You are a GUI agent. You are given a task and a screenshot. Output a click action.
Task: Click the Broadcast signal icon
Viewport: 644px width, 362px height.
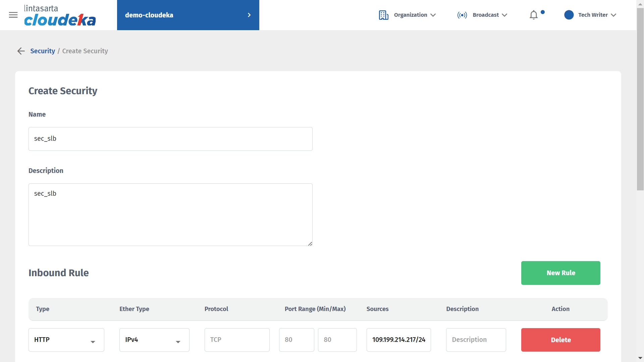pyautogui.click(x=462, y=15)
